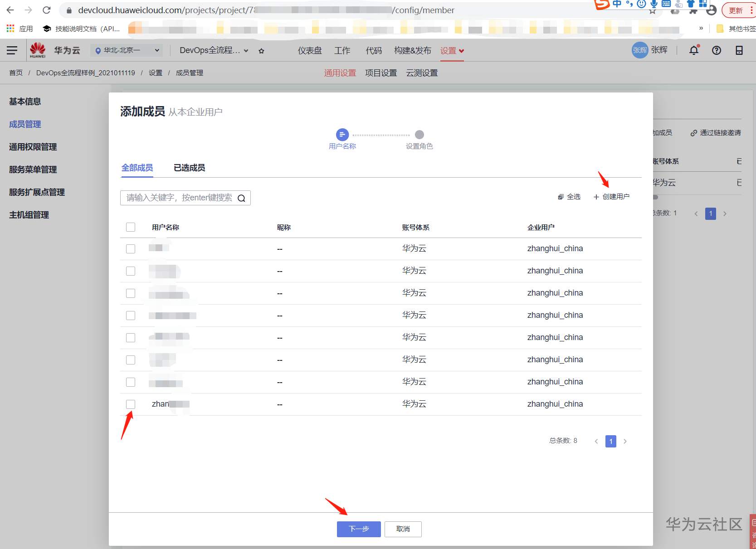Show hidden bookmarks via » overflow
Screen dimensions: 756x549
701,28
